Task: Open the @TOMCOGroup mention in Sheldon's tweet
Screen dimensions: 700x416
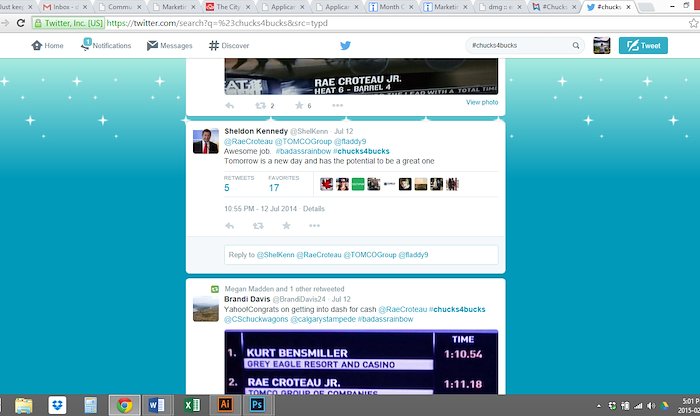Action: tap(303, 141)
